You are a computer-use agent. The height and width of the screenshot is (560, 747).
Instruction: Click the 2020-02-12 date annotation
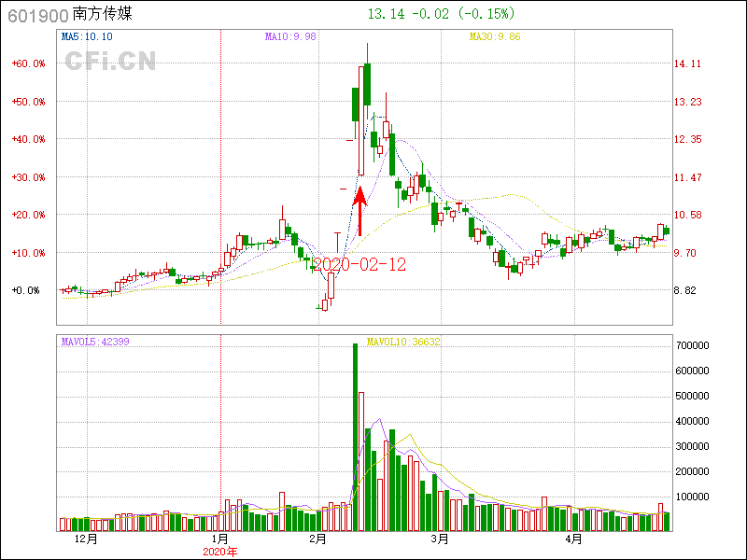pos(359,265)
